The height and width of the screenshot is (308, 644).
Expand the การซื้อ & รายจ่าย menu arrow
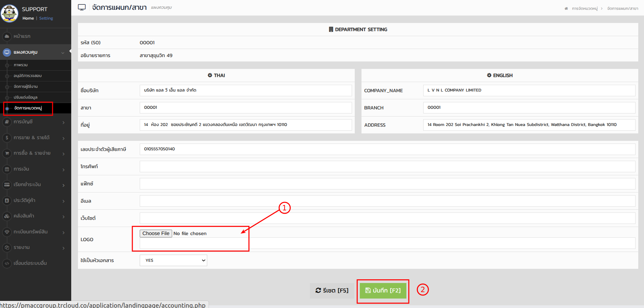click(x=63, y=154)
